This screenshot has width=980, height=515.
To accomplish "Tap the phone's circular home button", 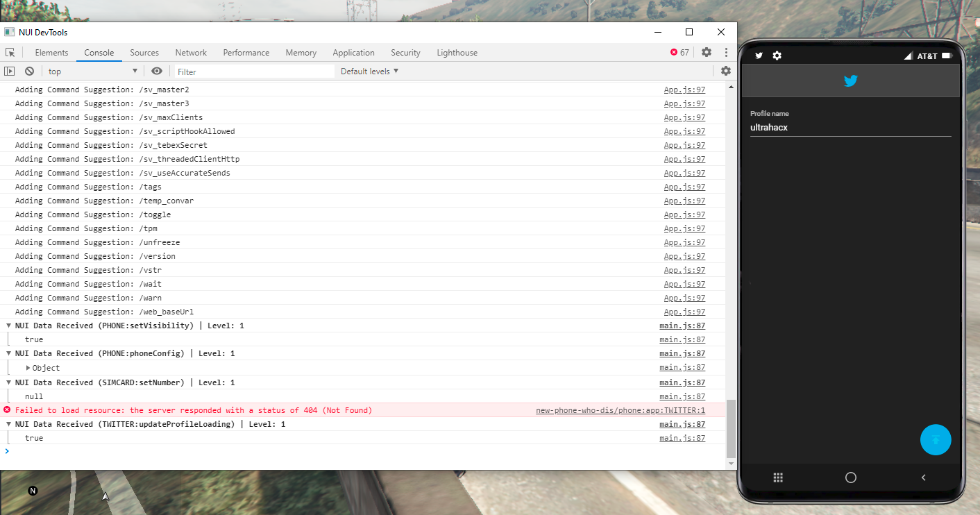I will [850, 478].
